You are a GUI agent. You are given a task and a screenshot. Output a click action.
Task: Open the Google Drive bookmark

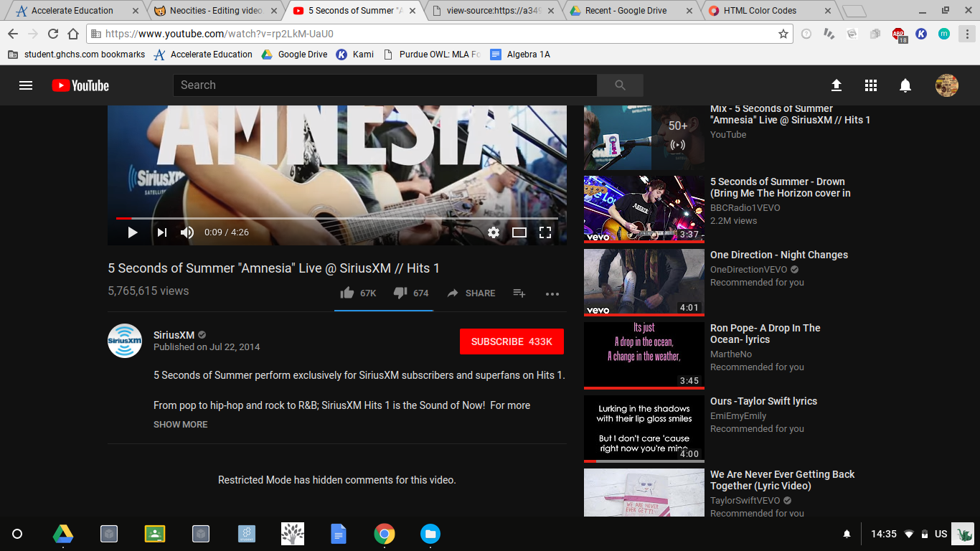tap(294, 55)
